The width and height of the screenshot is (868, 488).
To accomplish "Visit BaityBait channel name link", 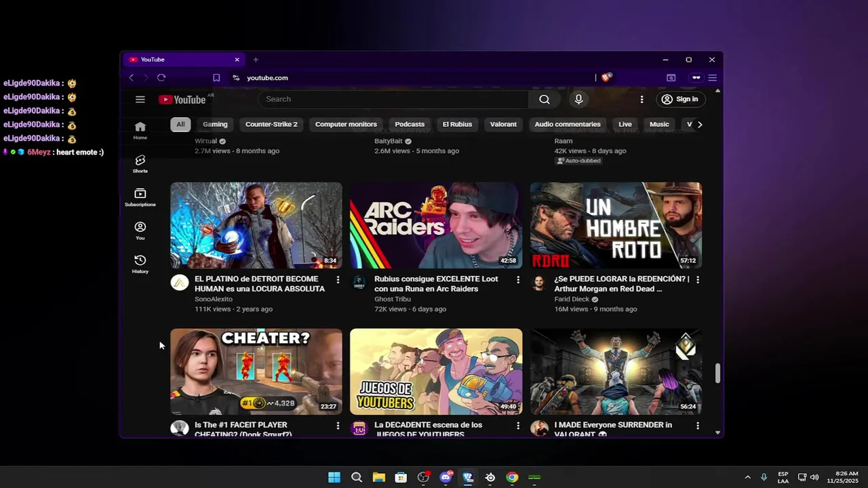I will (x=389, y=141).
